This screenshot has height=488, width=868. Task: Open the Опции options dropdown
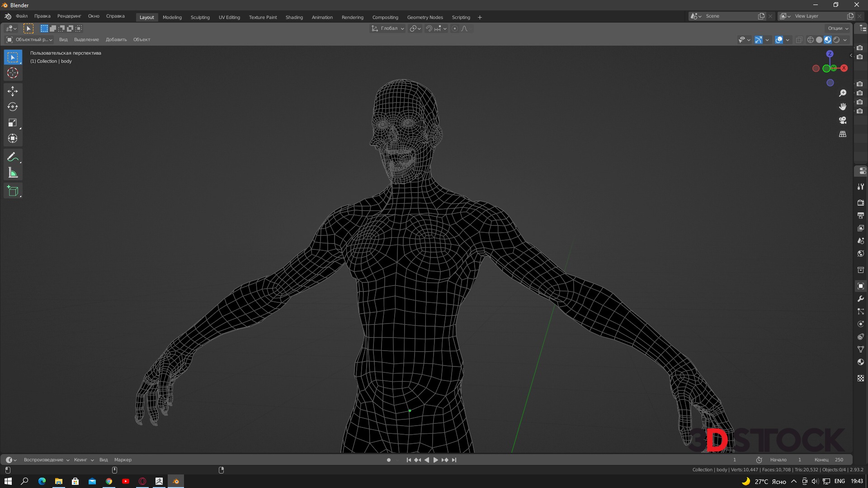click(838, 28)
